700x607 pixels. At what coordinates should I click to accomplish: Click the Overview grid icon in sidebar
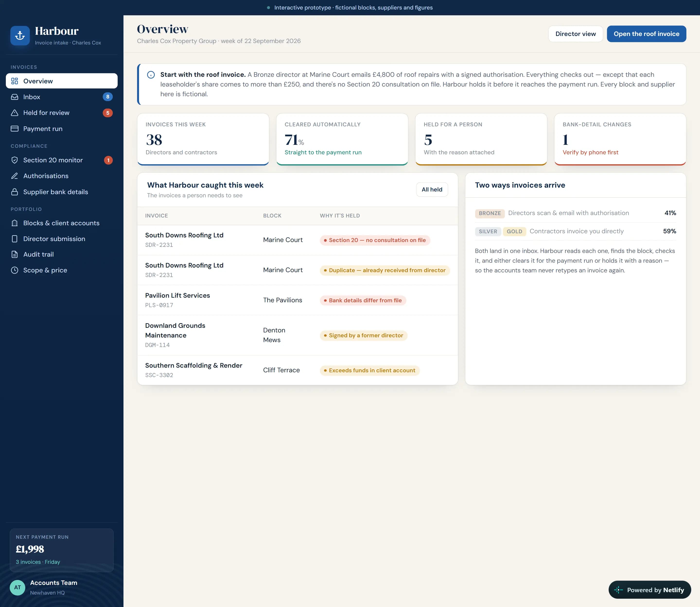tap(15, 81)
